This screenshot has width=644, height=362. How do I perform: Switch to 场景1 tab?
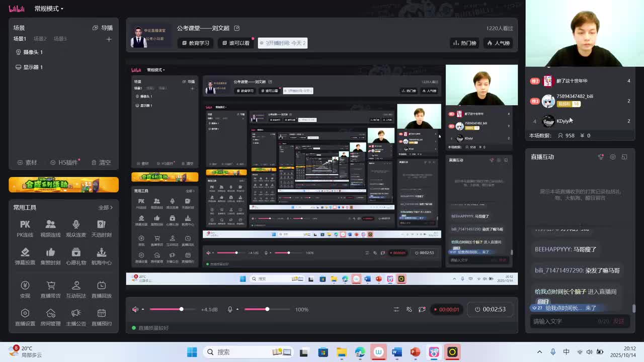click(20, 39)
